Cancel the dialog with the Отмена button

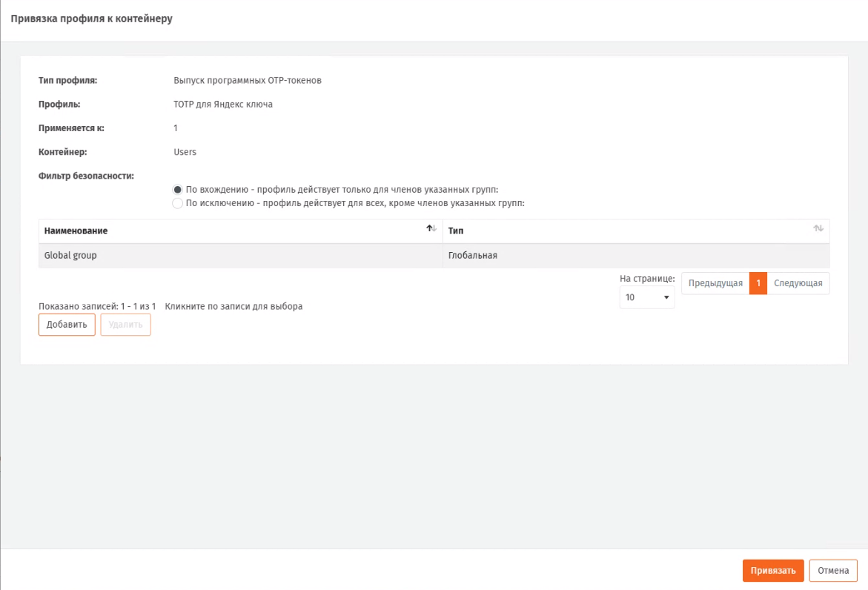(x=833, y=571)
